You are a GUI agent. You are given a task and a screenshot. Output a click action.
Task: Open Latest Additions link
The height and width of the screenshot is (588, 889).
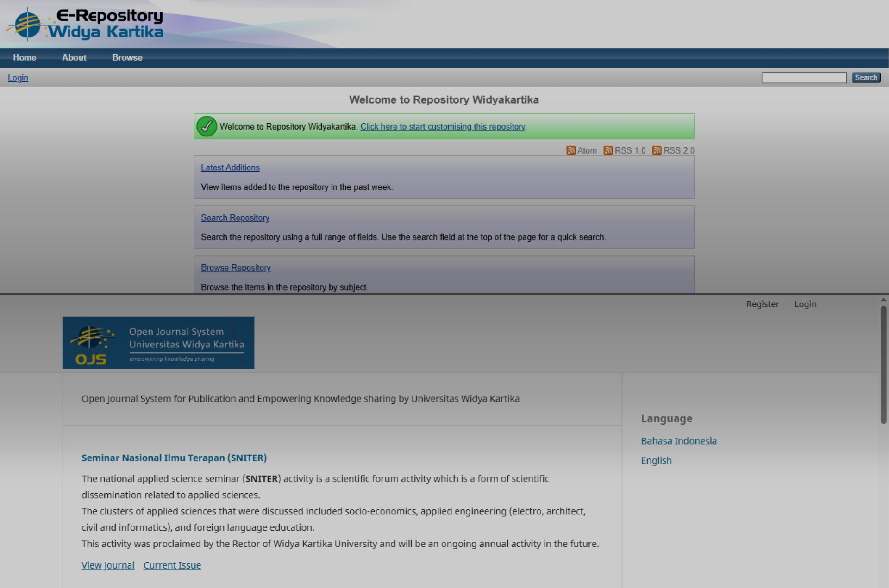click(230, 167)
